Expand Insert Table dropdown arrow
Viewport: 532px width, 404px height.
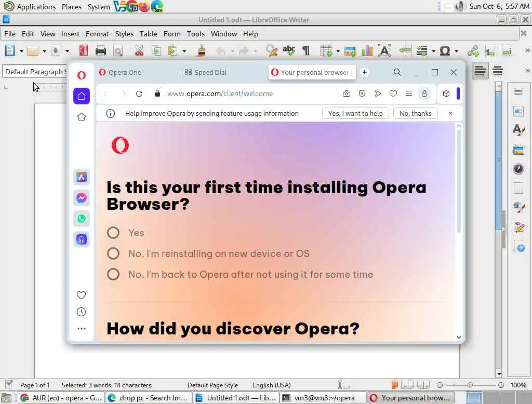338,51
